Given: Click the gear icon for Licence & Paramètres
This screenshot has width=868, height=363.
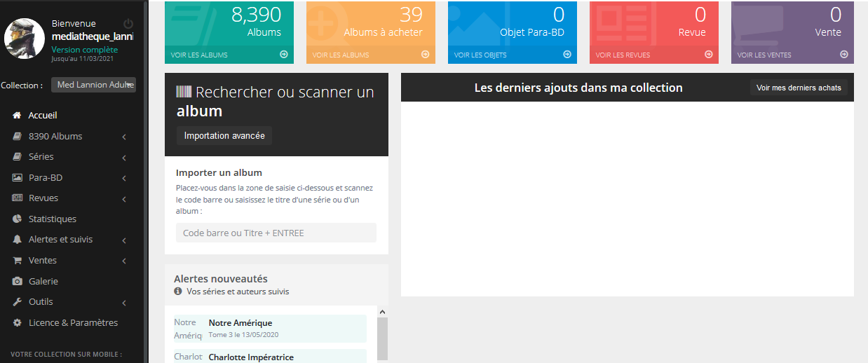Looking at the screenshot, I should point(17,323).
